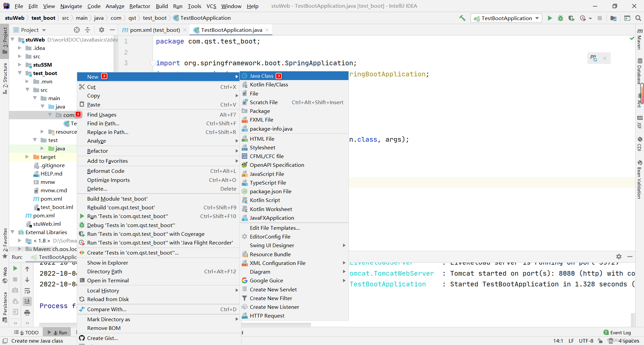Select Package in New submenu

294,111
